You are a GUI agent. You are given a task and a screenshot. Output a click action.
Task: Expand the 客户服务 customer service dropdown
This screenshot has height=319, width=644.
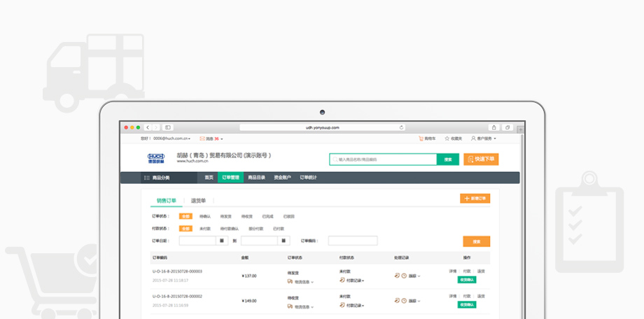(484, 139)
